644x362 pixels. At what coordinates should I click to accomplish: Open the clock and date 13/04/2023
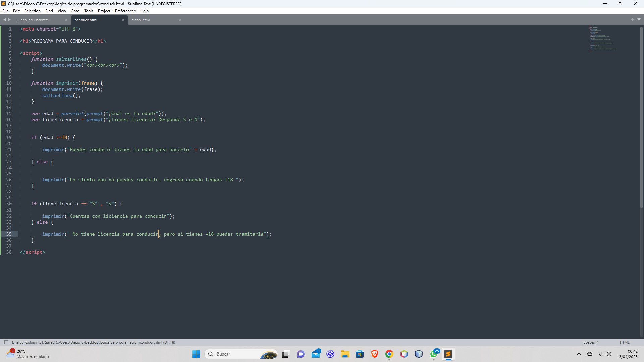627,354
